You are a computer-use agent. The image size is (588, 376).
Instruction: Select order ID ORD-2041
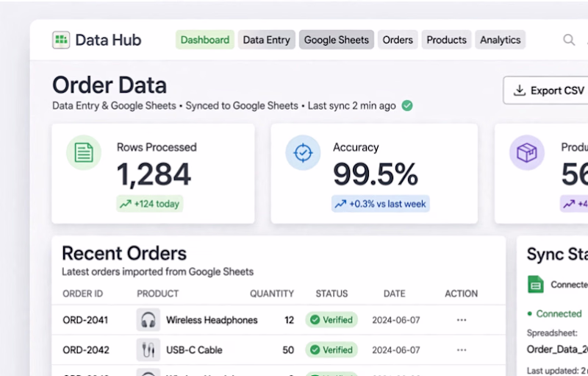tap(85, 320)
